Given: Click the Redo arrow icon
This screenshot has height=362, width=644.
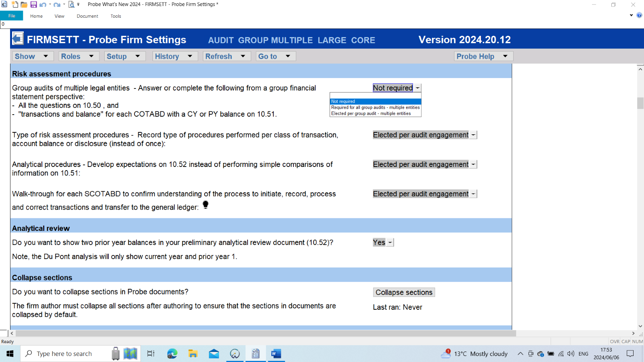Looking at the screenshot, I should [x=57, y=4].
